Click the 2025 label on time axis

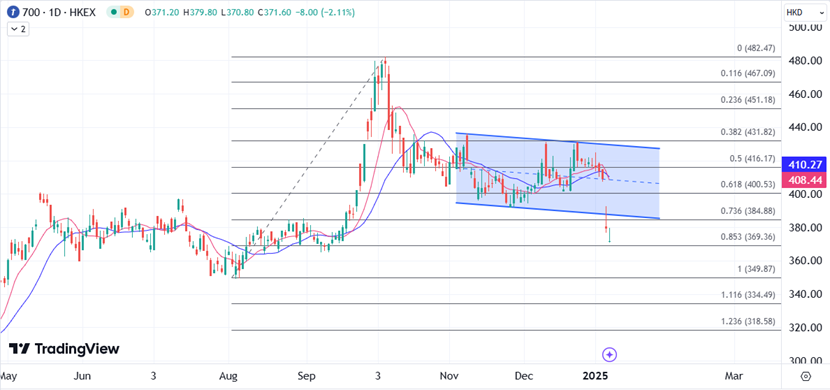coord(595,376)
